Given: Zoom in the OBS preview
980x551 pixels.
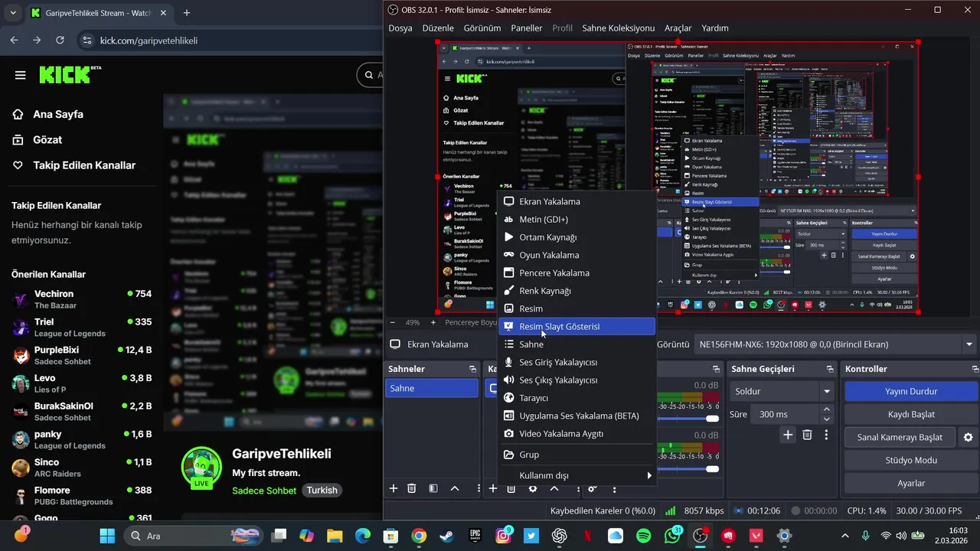Looking at the screenshot, I should click(433, 322).
